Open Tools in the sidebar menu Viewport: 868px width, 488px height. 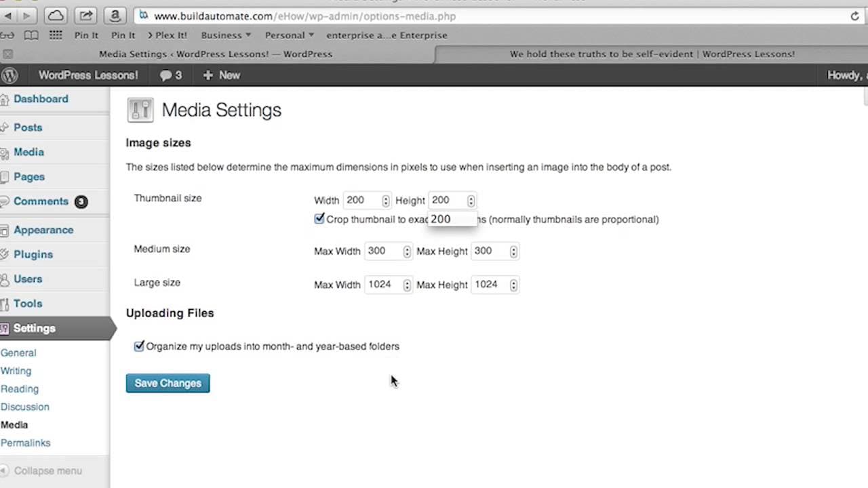(x=28, y=304)
